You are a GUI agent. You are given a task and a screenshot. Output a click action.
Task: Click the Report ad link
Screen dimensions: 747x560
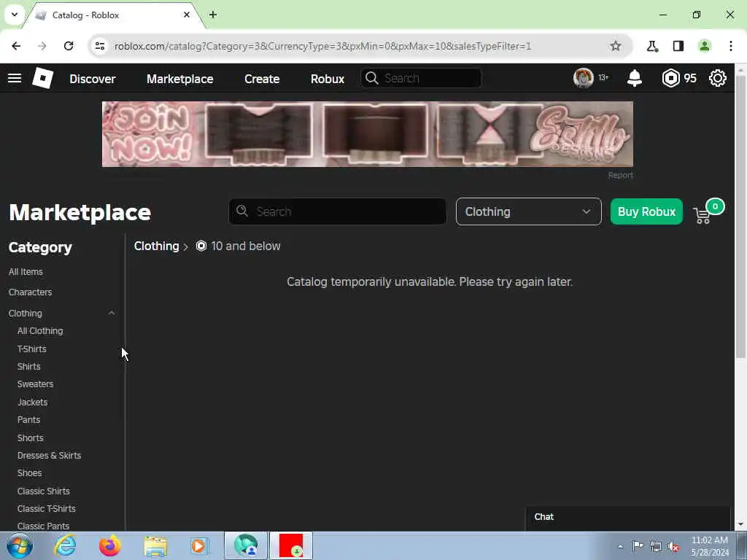pyautogui.click(x=620, y=175)
